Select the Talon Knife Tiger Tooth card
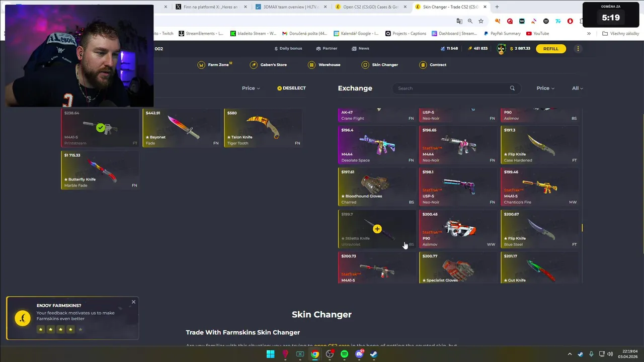 click(263, 128)
